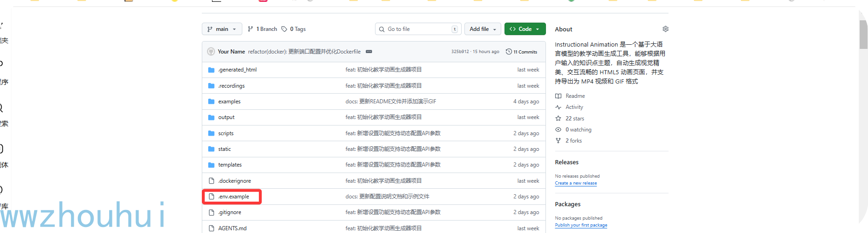Click the Readme book icon

[558, 96]
